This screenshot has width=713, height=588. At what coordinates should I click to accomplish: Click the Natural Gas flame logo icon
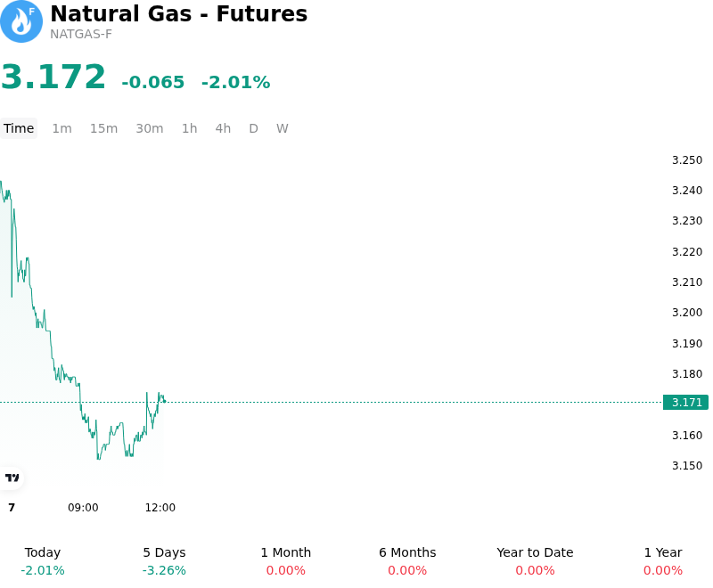[x=21, y=21]
